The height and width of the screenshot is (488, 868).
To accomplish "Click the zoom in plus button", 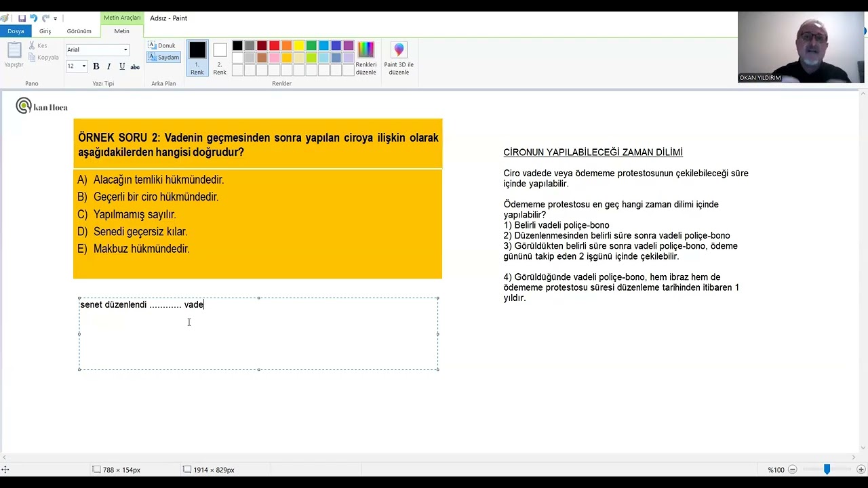I will 861,470.
